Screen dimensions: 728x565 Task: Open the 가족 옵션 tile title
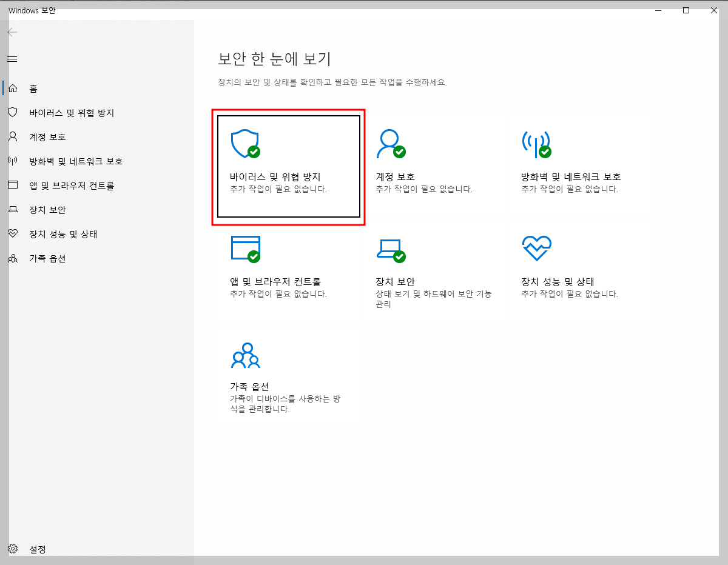click(249, 387)
